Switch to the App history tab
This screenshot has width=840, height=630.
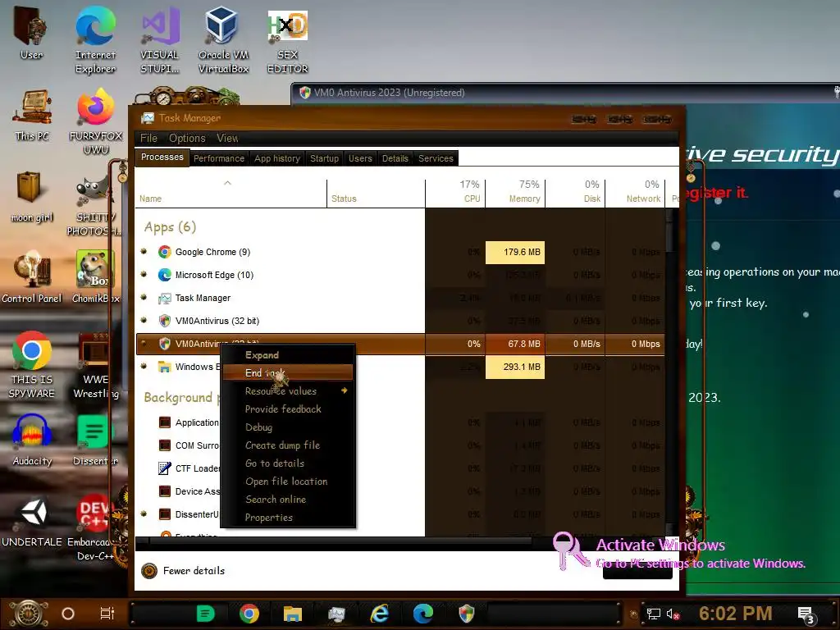point(277,158)
